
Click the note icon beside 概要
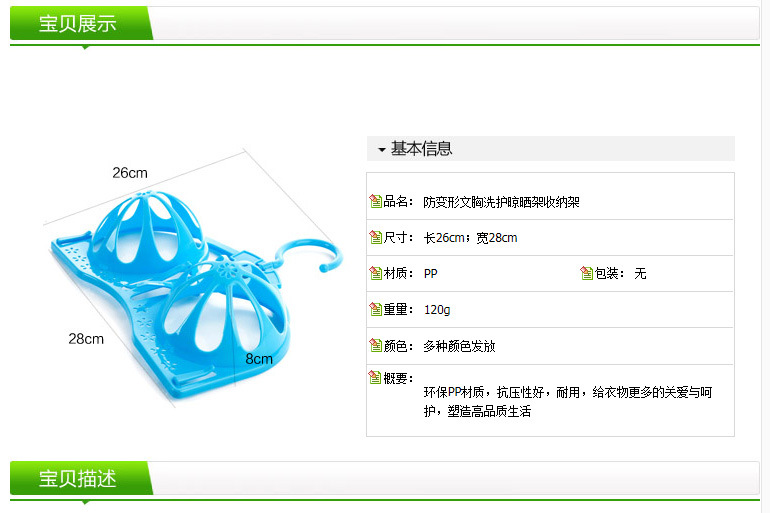coord(375,378)
